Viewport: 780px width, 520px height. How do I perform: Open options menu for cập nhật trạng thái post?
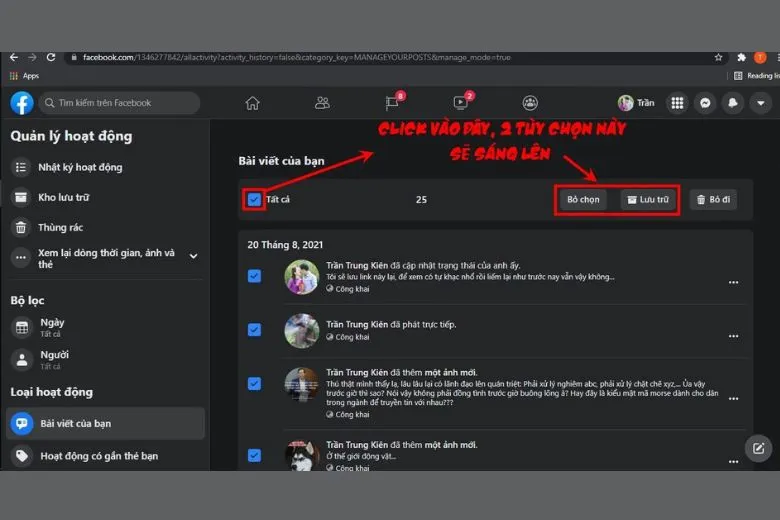(733, 282)
